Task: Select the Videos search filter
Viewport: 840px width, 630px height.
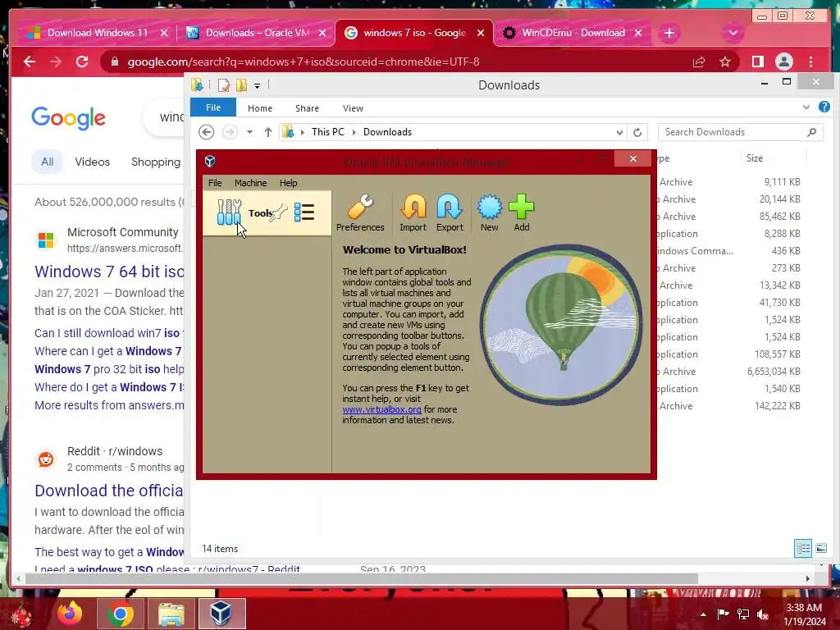Action: 92,162
